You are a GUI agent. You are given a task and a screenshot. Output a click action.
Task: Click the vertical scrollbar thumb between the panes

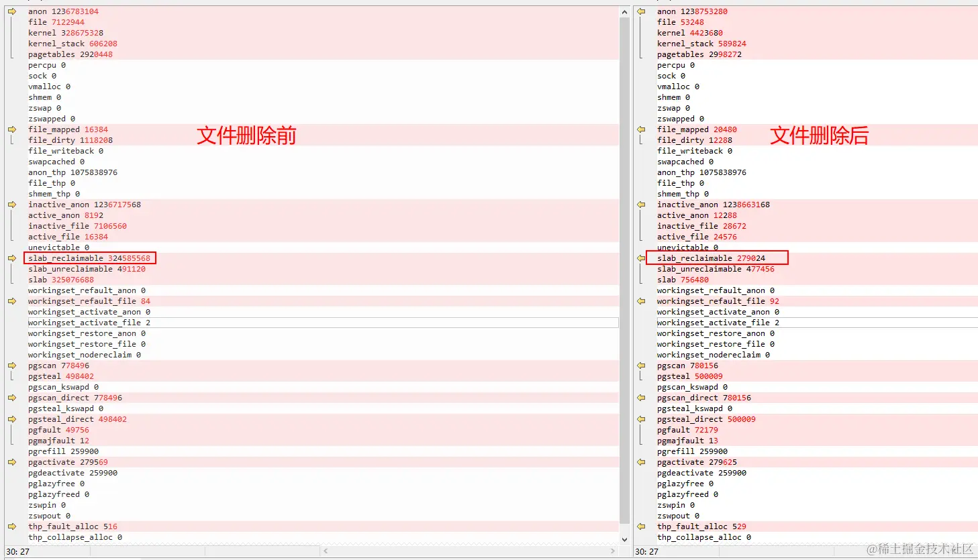pyautogui.click(x=625, y=270)
